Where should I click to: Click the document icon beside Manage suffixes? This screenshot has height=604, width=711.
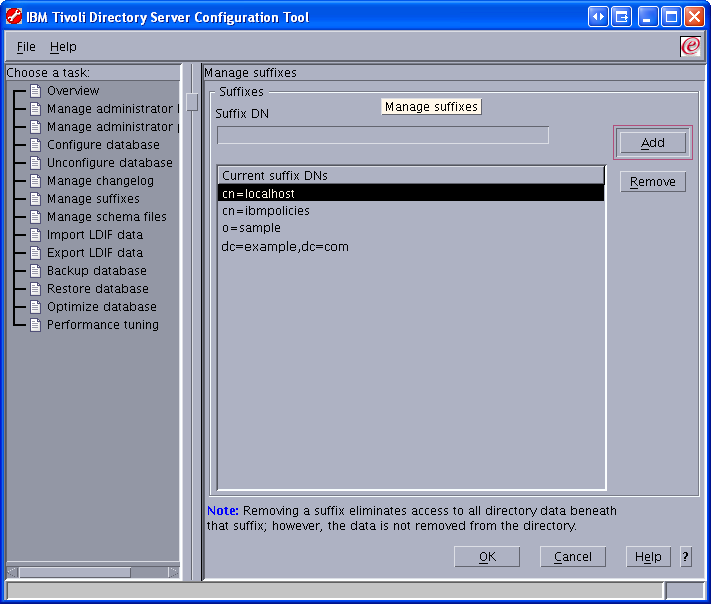pyautogui.click(x=35, y=199)
